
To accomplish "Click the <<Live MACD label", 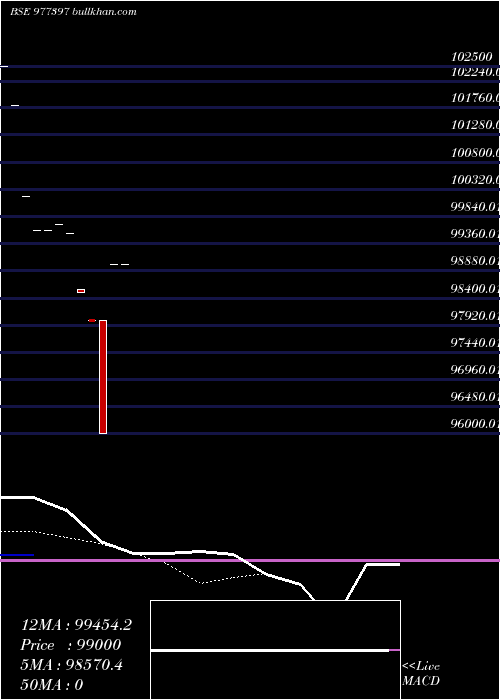I will pyautogui.click(x=421, y=674).
